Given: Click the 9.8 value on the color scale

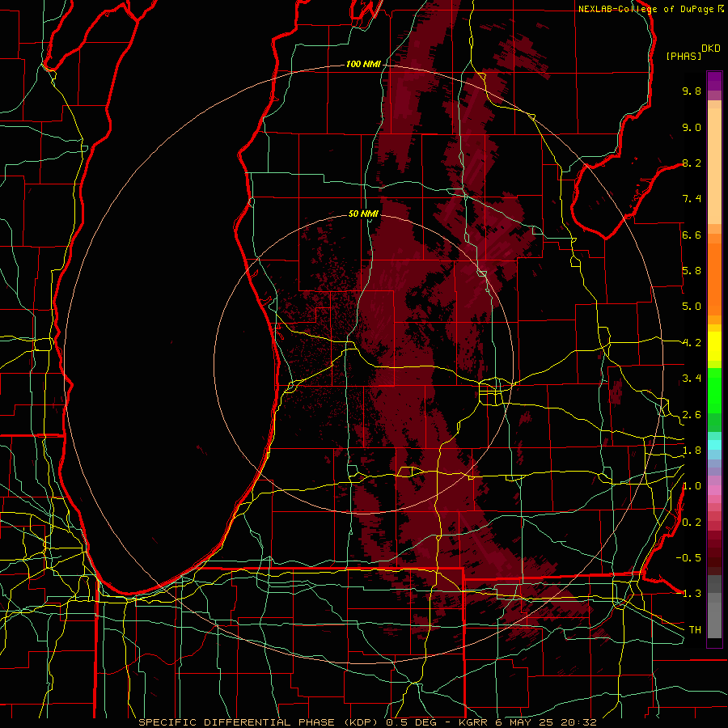Looking at the screenshot, I should 692,91.
